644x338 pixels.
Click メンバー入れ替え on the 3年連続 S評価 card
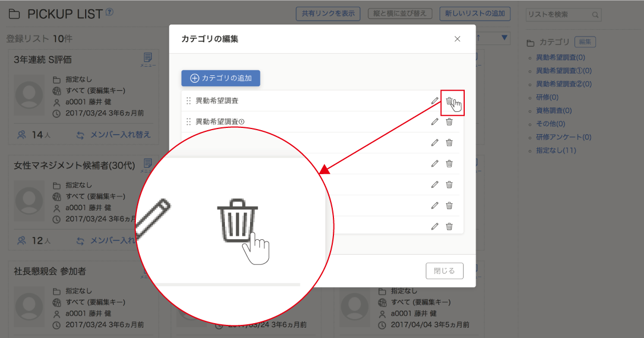pyautogui.click(x=114, y=135)
